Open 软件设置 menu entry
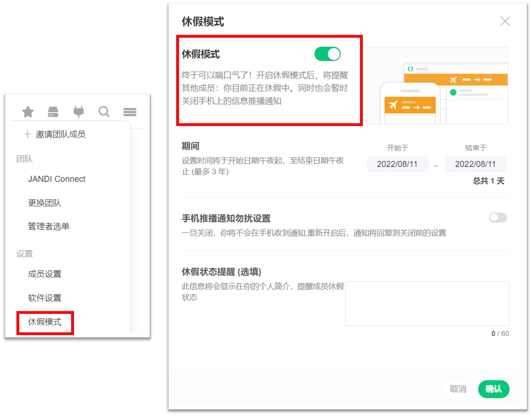 tap(45, 298)
